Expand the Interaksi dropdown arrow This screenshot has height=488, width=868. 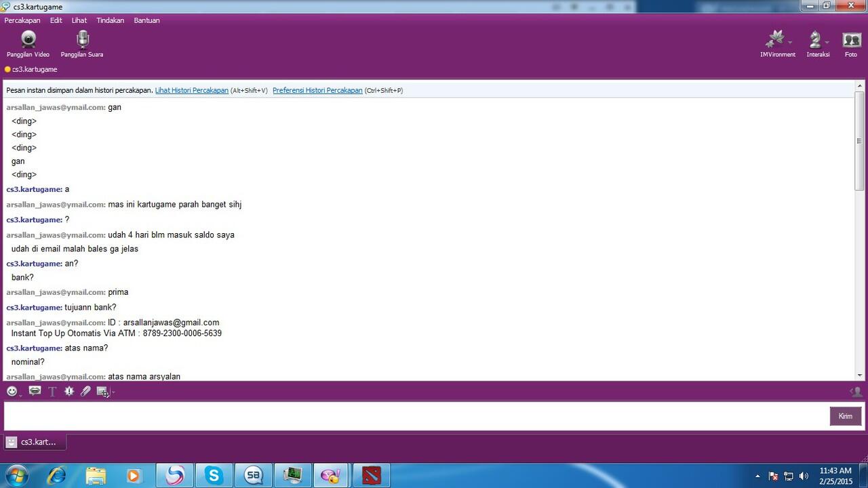[827, 41]
